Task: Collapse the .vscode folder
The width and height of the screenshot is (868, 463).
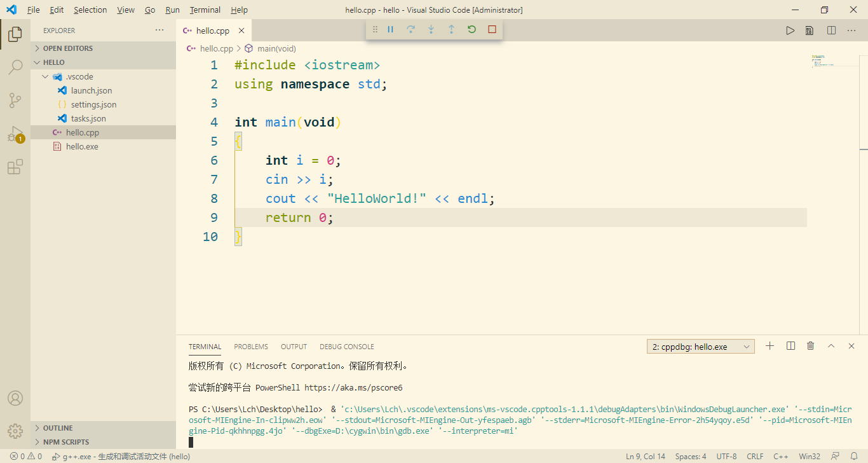Action: pos(103,76)
